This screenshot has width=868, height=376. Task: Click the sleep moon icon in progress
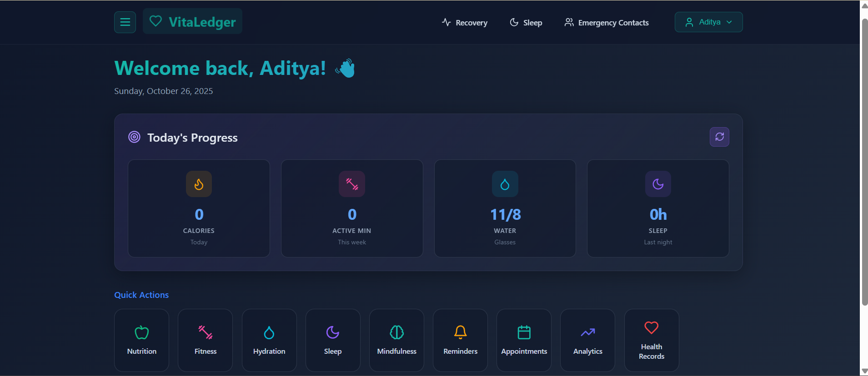pyautogui.click(x=658, y=184)
